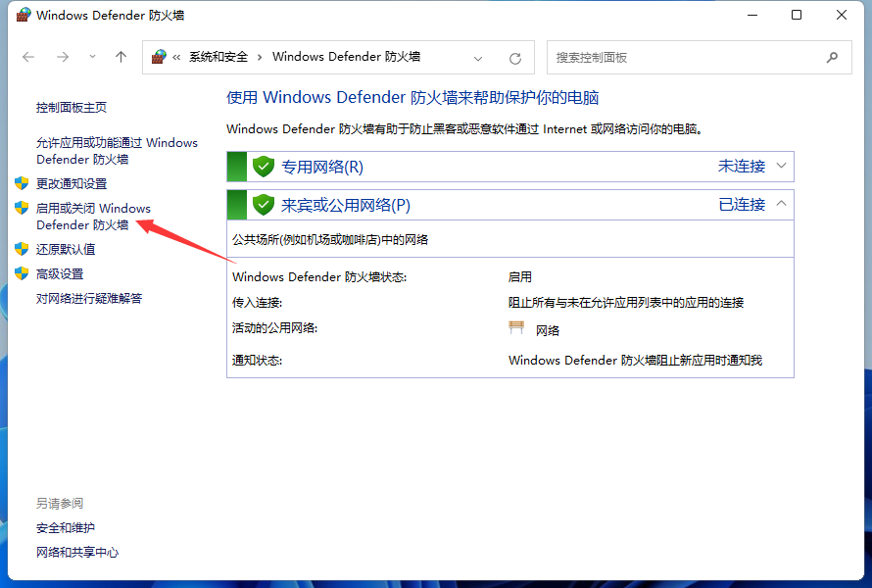Click the green shield icon for 来宾或公用网络
This screenshot has height=588, width=872.
263,205
